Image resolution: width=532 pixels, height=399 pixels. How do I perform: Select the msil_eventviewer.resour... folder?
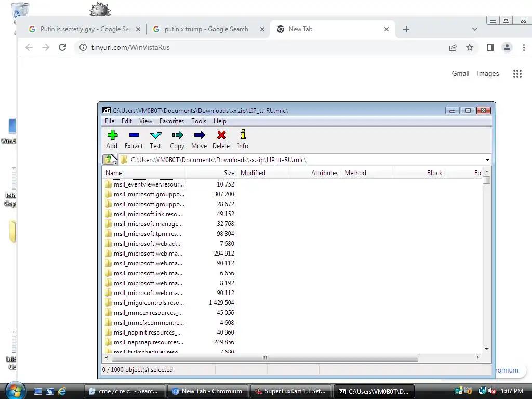pyautogui.click(x=149, y=184)
